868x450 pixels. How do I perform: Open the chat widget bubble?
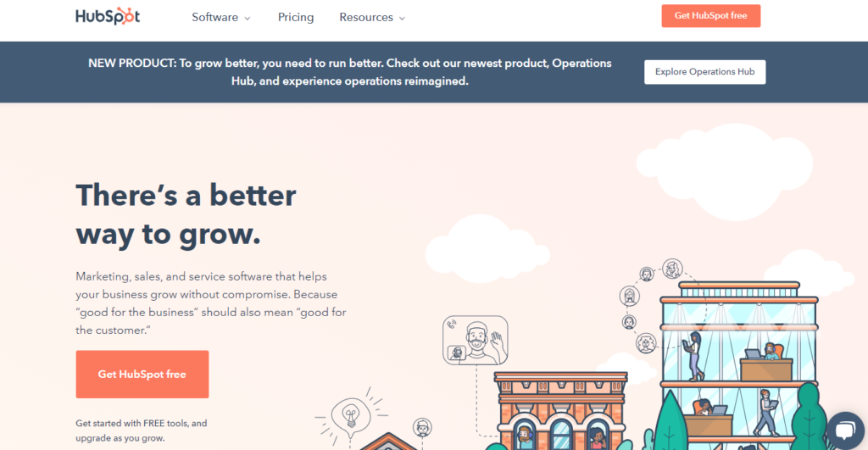coord(845,430)
